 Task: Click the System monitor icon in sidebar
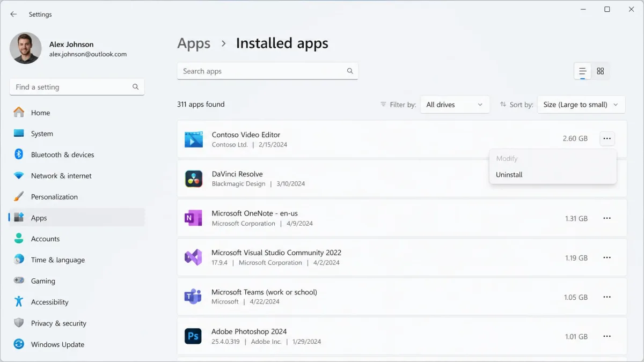[19, 134]
